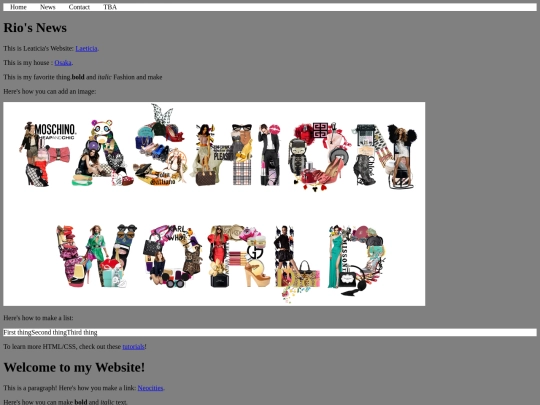Open the Neocities link
This screenshot has height=405, width=540.
coord(150,388)
